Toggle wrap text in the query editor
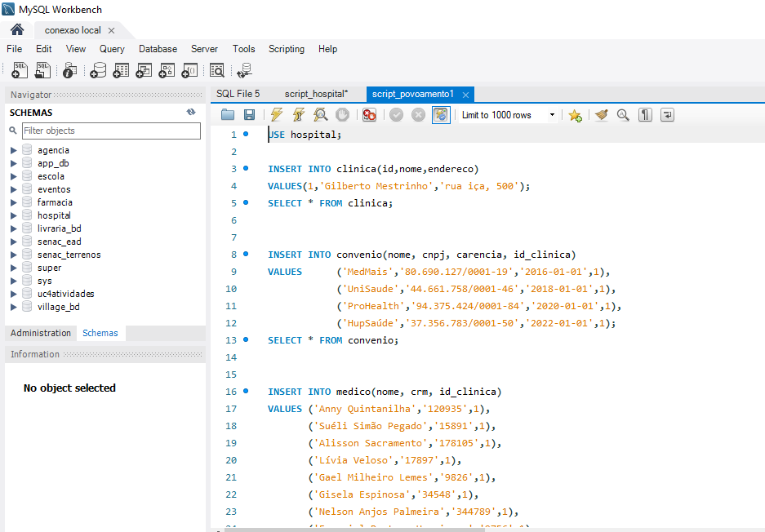The width and height of the screenshot is (765, 532). (x=667, y=114)
